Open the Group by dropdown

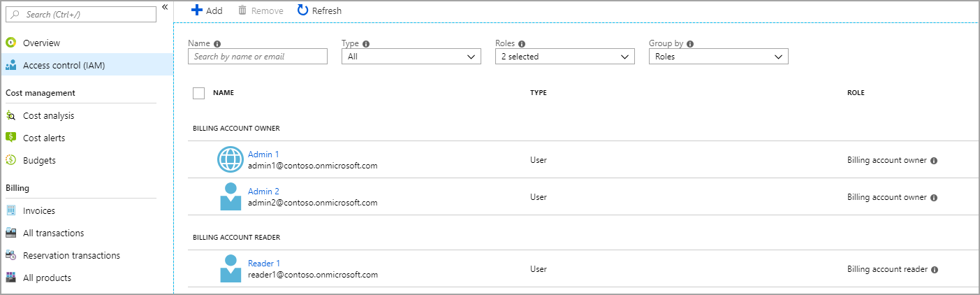(x=718, y=57)
